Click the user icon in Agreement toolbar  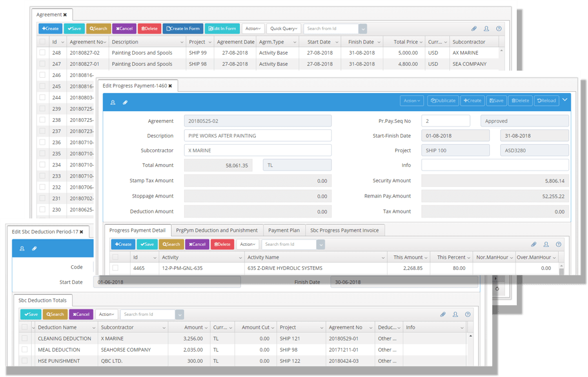[x=486, y=28]
